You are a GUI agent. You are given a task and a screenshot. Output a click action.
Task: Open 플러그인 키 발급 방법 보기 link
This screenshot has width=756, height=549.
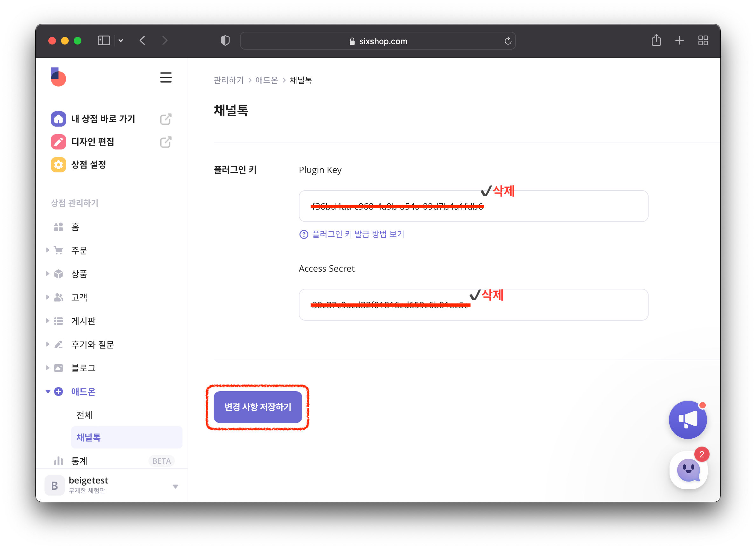358,234
